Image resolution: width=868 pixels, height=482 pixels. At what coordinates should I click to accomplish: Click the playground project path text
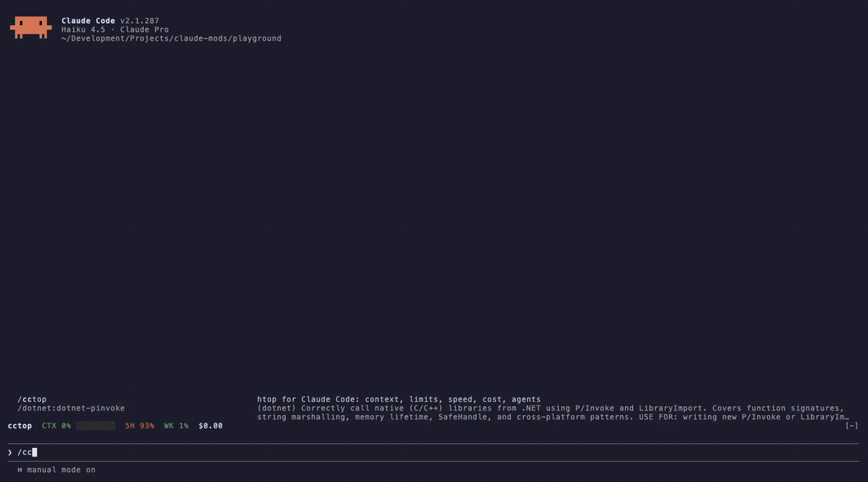pos(171,38)
